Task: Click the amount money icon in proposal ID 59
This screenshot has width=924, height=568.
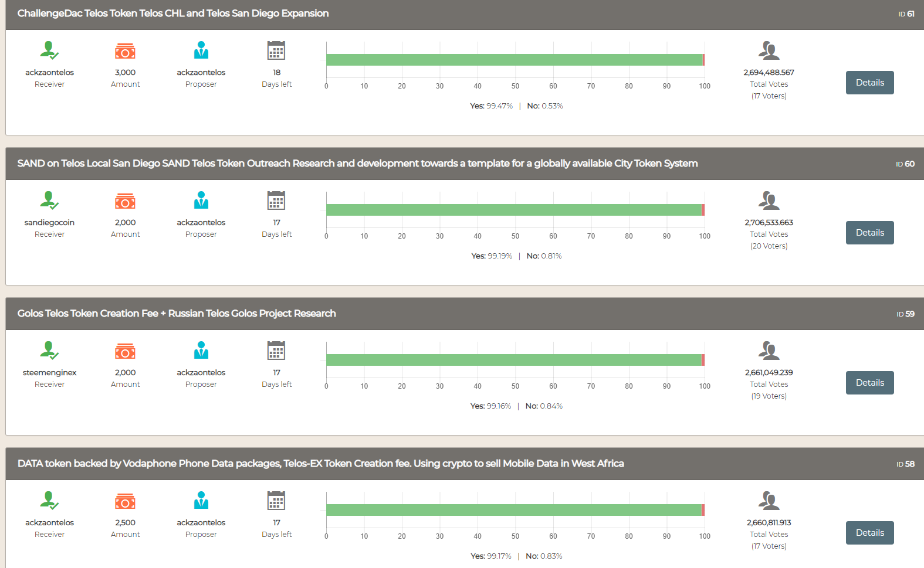Action: point(125,351)
